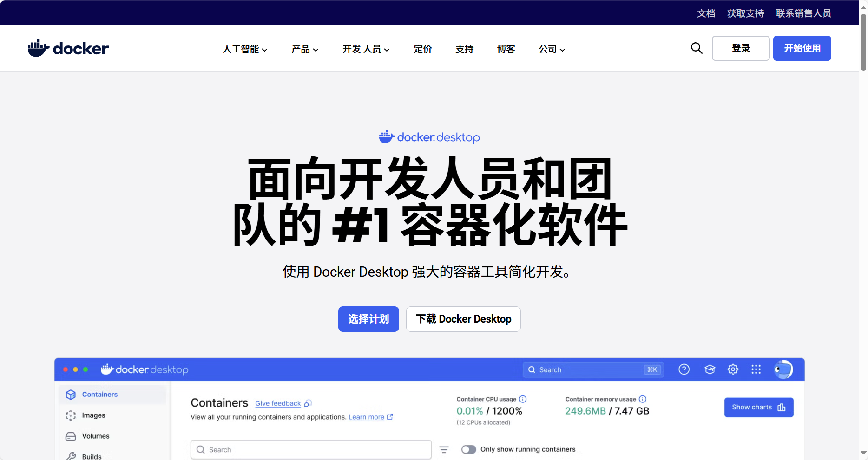
Task: Open the learning center graduation cap icon
Action: 710,369
